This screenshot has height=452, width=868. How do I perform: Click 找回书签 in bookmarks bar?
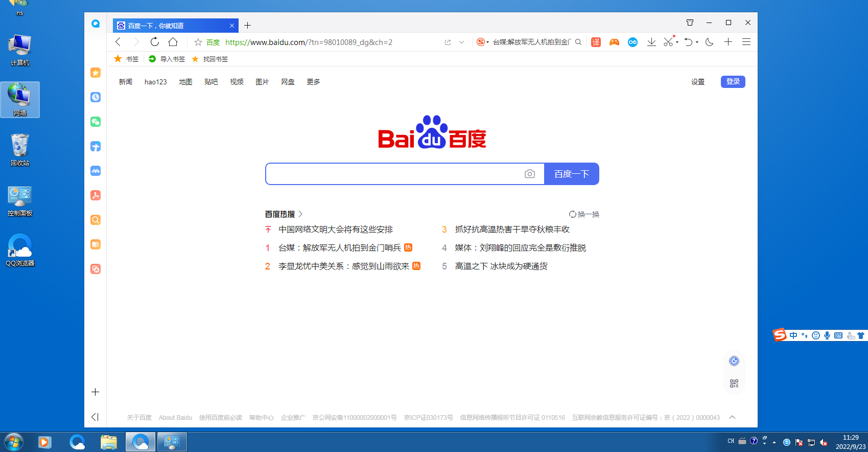210,59
